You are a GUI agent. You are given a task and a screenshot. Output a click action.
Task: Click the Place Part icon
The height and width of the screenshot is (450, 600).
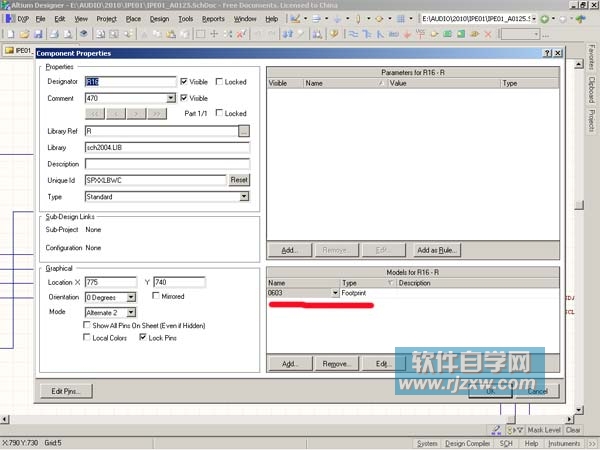pos(434,34)
